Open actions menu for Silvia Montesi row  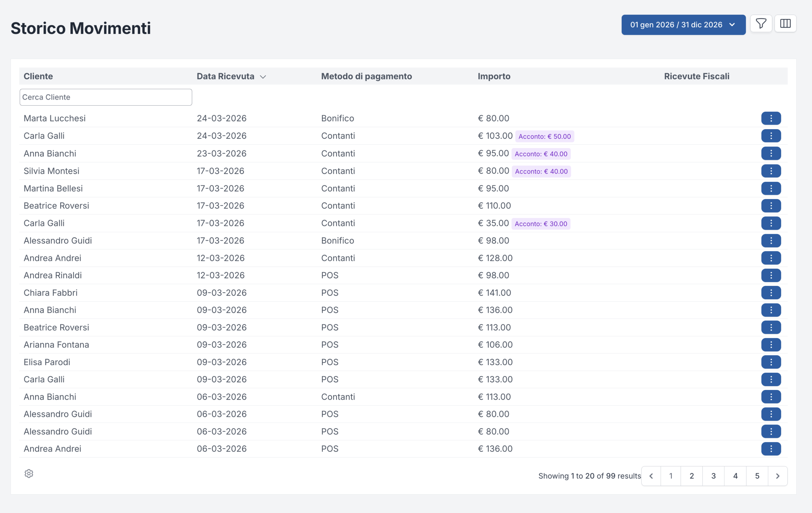770,171
